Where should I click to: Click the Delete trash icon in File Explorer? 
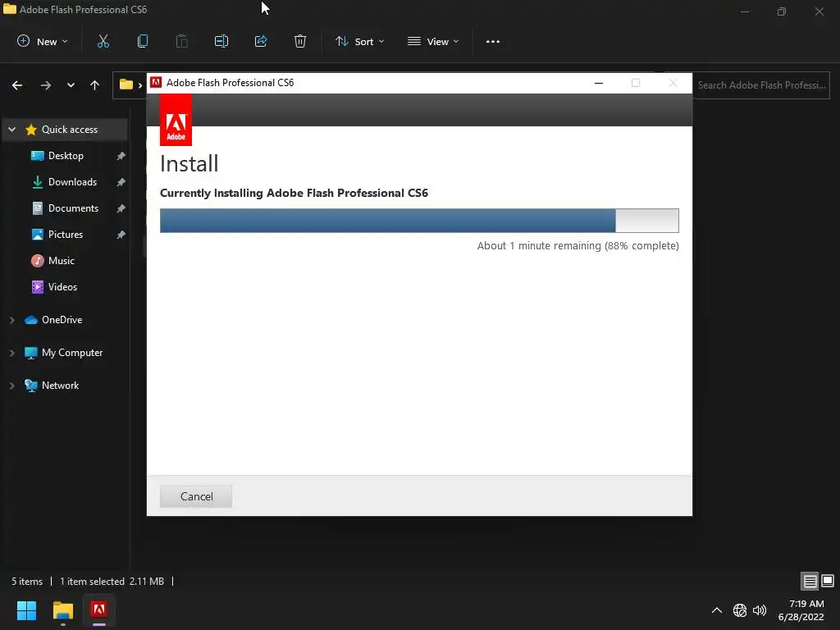tap(300, 41)
